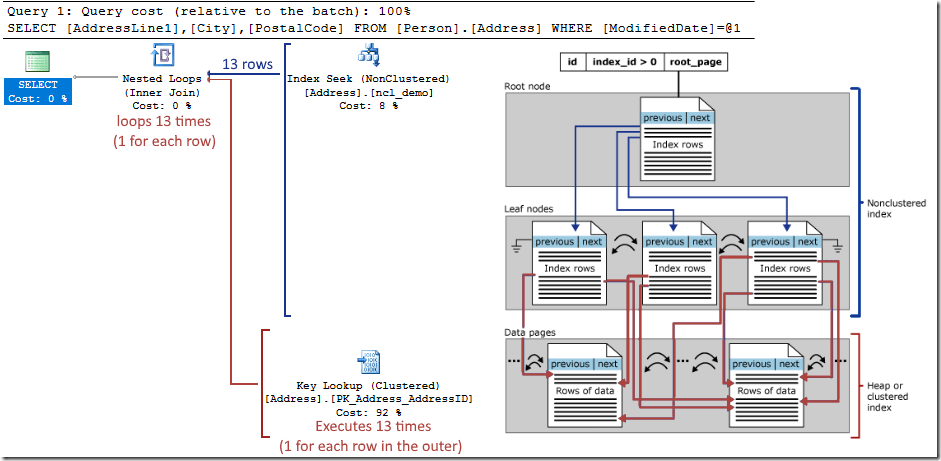
Task: Select the right data page of rows
Action: (765, 385)
